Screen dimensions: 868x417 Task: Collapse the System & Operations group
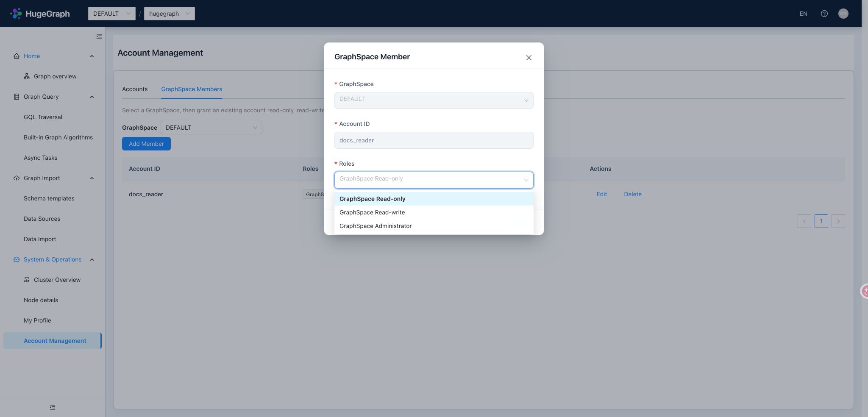[x=92, y=259]
